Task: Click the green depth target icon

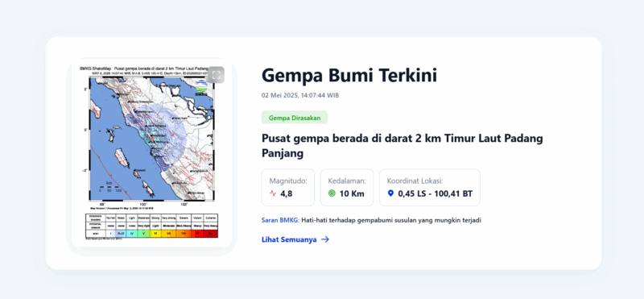Action: pos(332,193)
